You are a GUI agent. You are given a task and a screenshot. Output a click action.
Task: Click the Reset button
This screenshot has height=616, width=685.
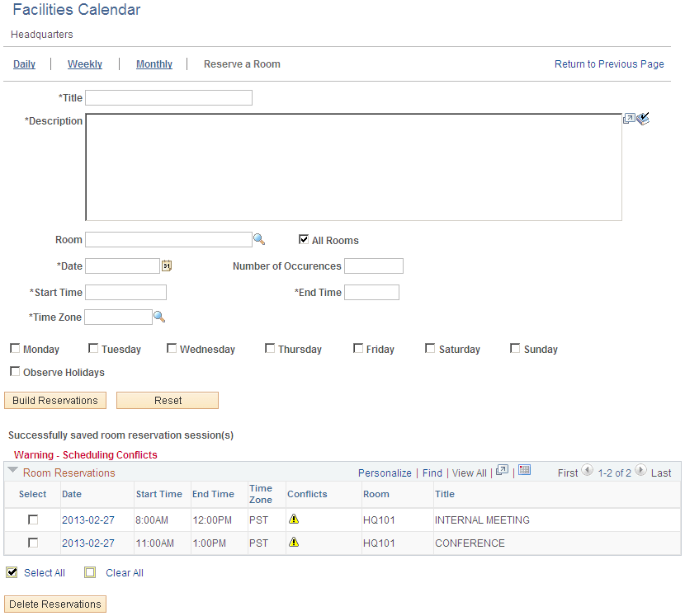(x=168, y=400)
